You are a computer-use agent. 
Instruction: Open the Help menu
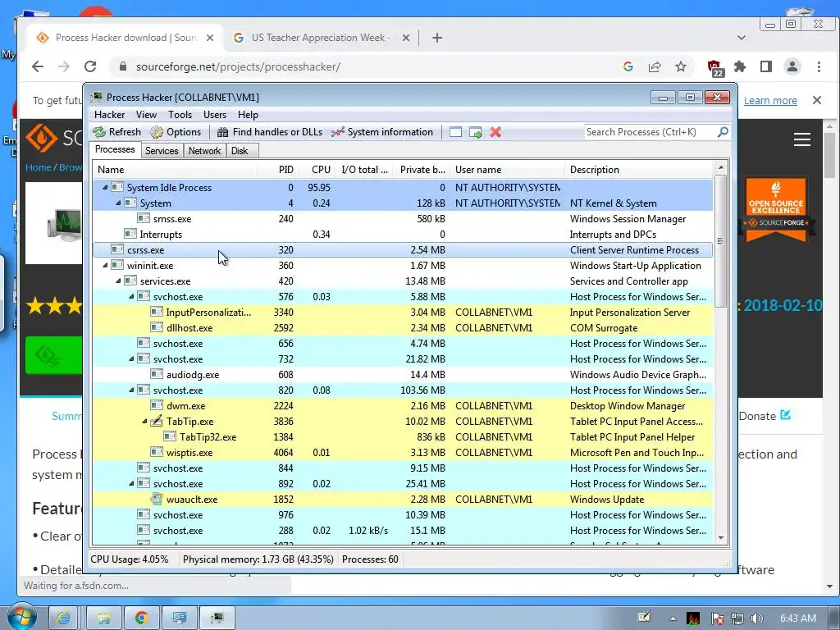[x=248, y=115]
